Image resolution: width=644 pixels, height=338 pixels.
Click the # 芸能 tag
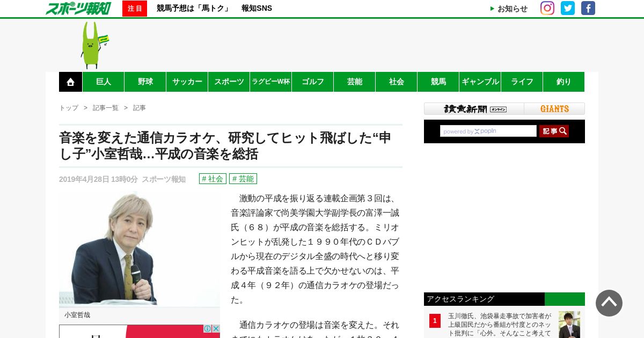(243, 179)
